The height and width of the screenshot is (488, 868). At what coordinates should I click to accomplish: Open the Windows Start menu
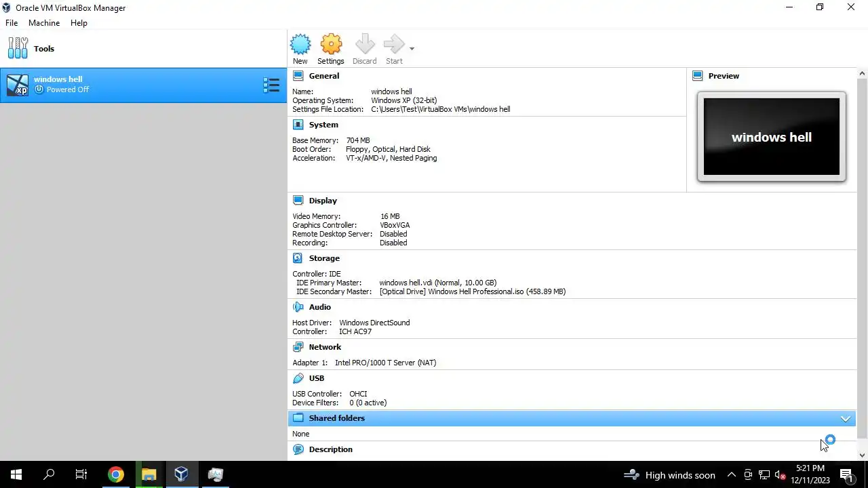[x=16, y=474]
